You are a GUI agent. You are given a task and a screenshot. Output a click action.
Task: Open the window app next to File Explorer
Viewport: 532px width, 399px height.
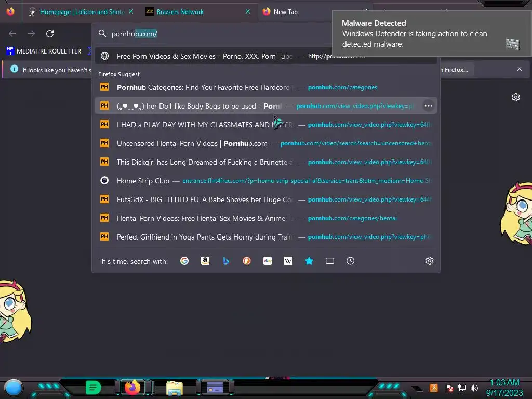click(x=215, y=388)
